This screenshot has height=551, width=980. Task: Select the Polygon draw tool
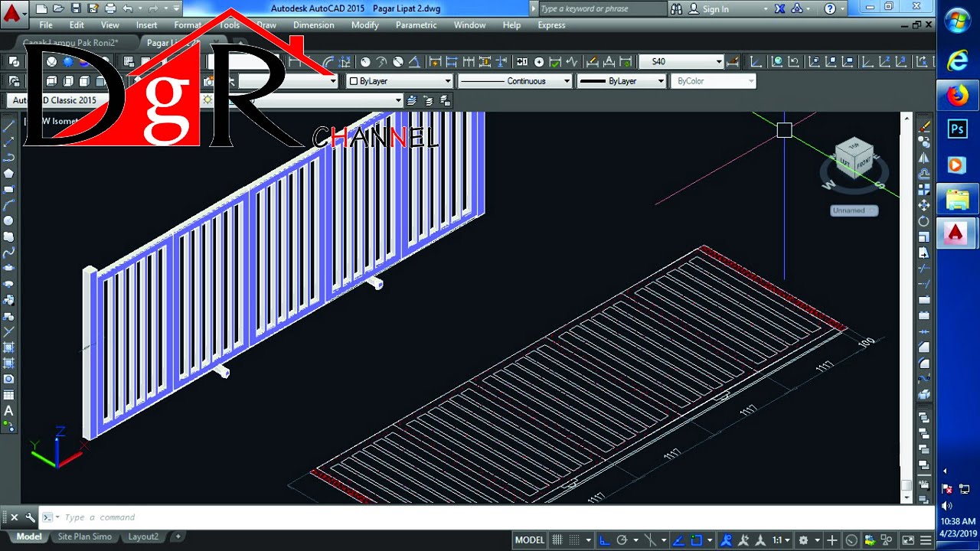click(x=8, y=173)
